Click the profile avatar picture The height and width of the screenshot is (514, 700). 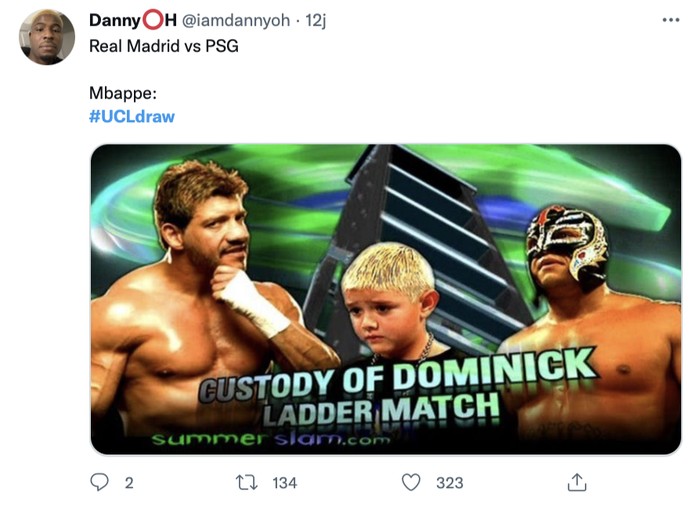47,37
